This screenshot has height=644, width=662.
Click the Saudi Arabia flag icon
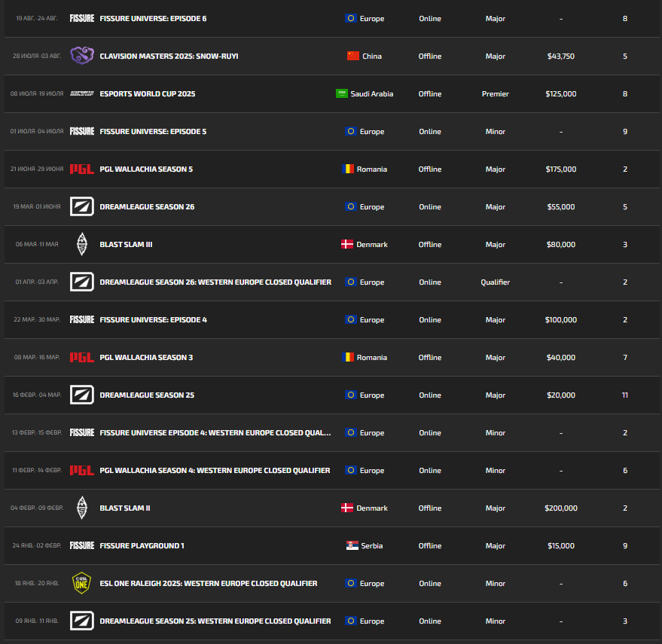click(342, 93)
